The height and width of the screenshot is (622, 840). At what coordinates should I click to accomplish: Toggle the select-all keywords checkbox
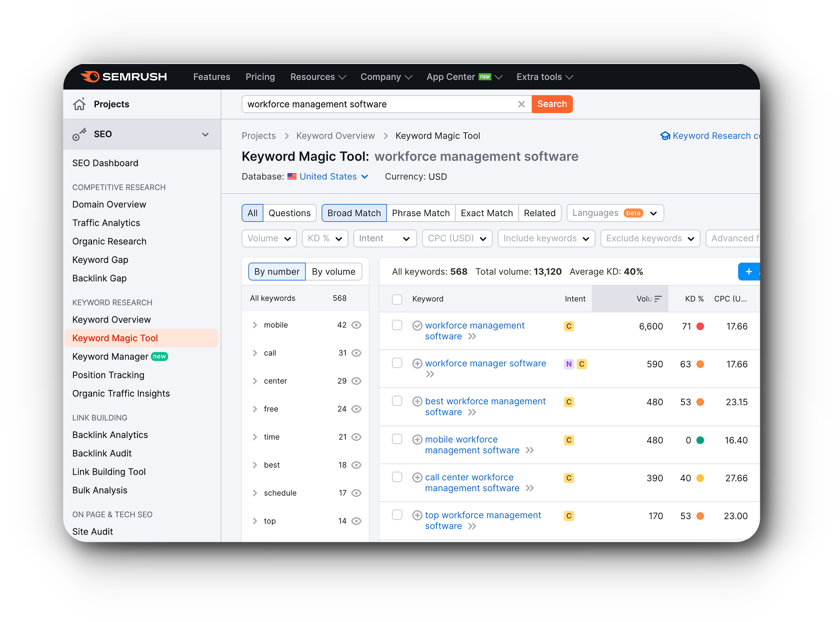pos(397,299)
